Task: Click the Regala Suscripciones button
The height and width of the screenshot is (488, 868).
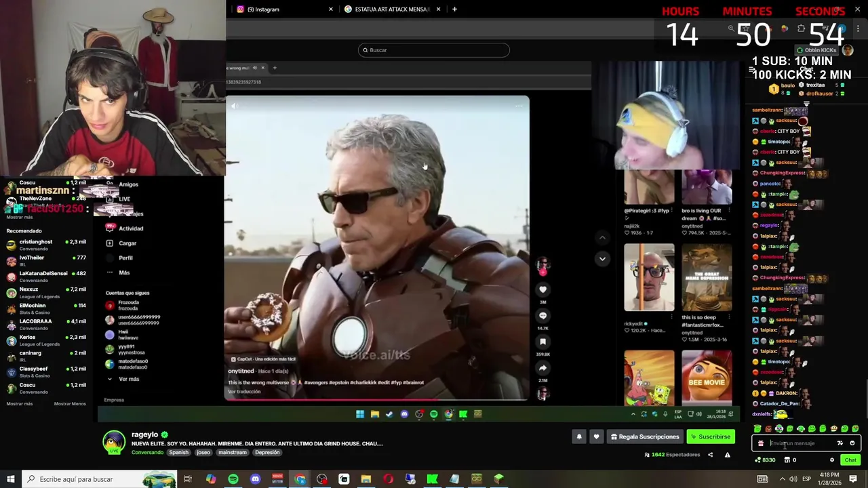Action: pos(645,437)
